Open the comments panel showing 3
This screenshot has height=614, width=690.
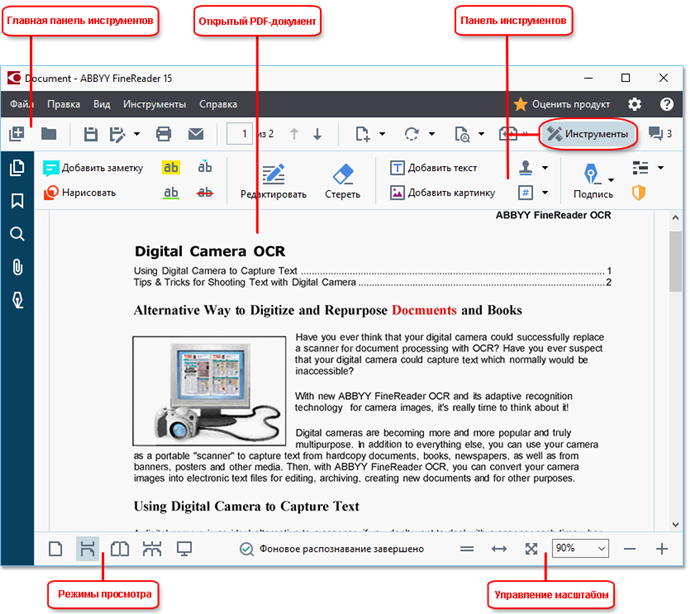point(660,133)
